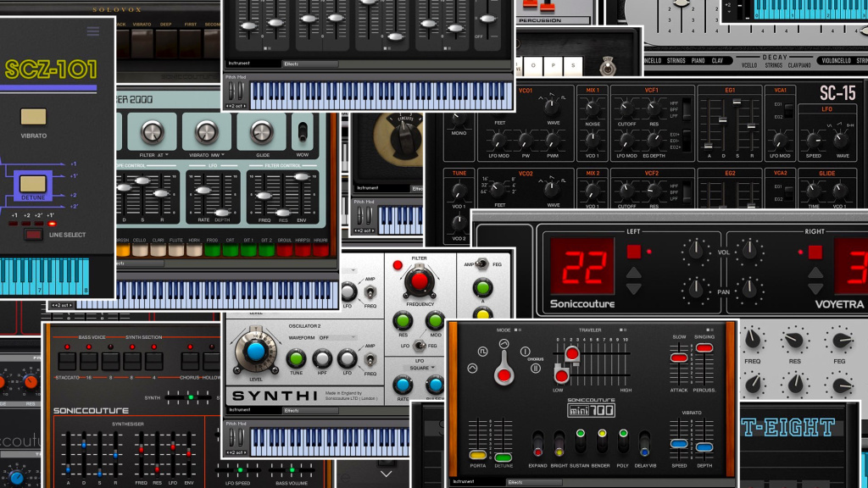Click the SCZ-101 LINE SELECT button
This screenshot has height=488, width=868.
(x=33, y=235)
